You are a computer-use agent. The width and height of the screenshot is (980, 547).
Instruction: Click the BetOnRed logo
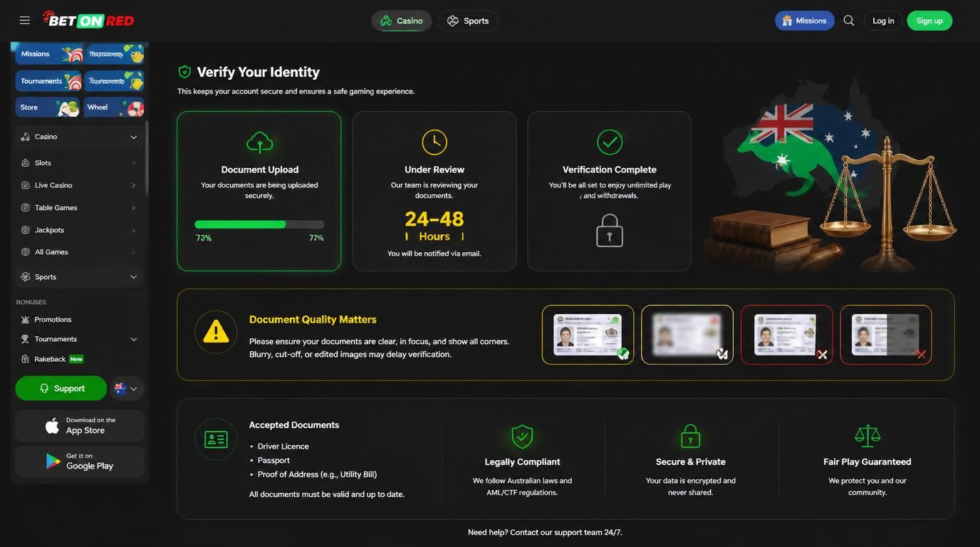tap(88, 19)
